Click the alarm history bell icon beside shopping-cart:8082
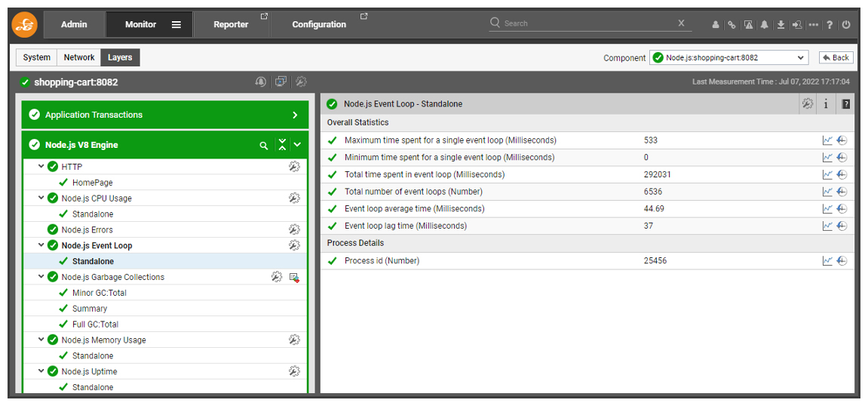Screen dimensions: 868x406 pyautogui.click(x=260, y=82)
